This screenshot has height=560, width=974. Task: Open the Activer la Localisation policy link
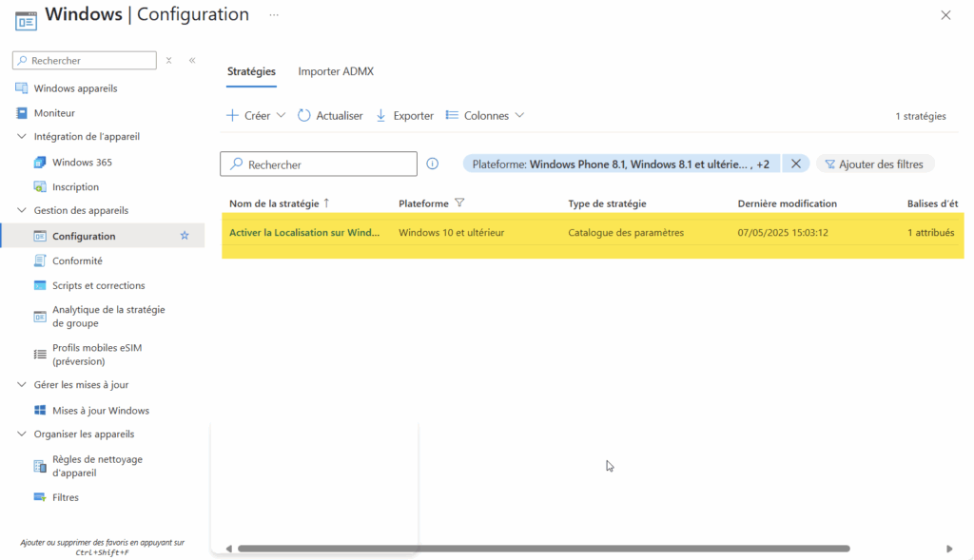coord(304,232)
